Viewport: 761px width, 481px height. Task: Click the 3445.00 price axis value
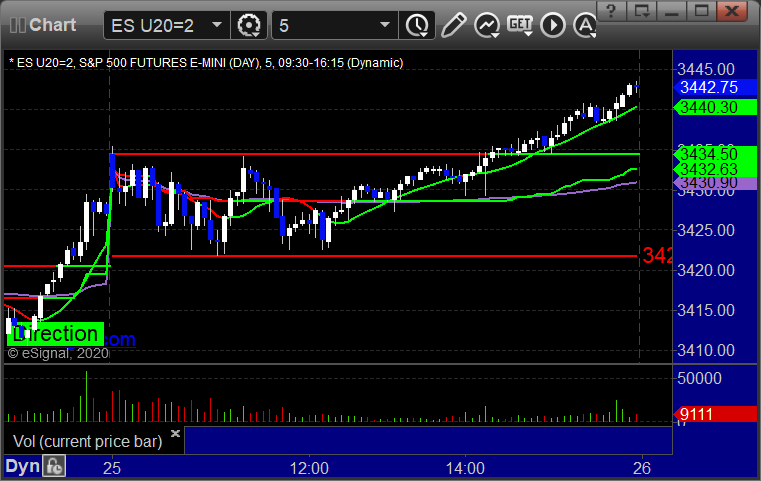tap(706, 69)
